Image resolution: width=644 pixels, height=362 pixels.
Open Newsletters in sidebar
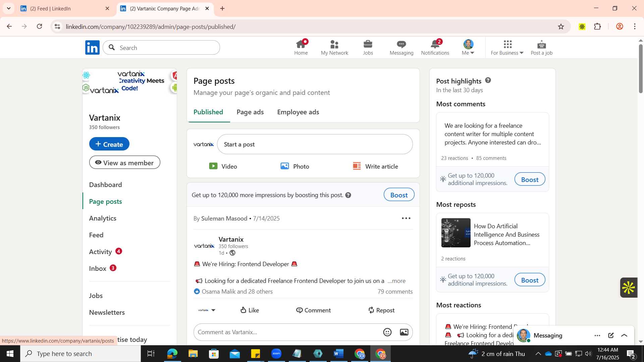tap(107, 312)
